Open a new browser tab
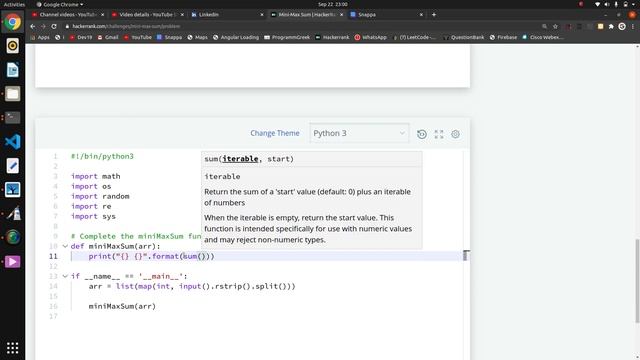 click(434, 14)
